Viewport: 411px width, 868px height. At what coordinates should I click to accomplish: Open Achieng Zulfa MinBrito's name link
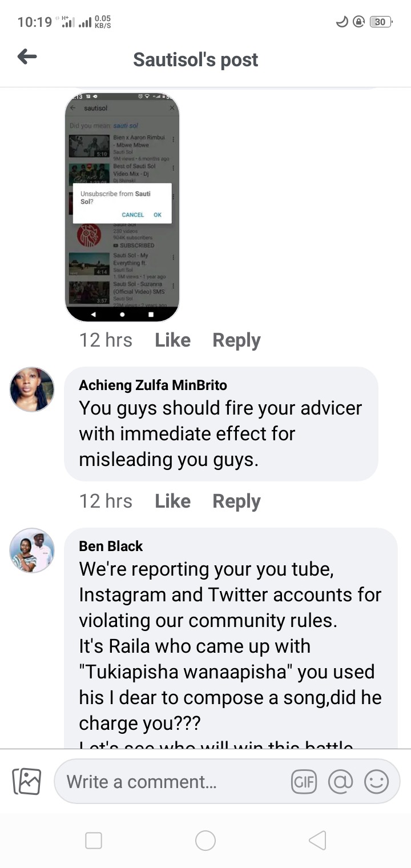153,385
